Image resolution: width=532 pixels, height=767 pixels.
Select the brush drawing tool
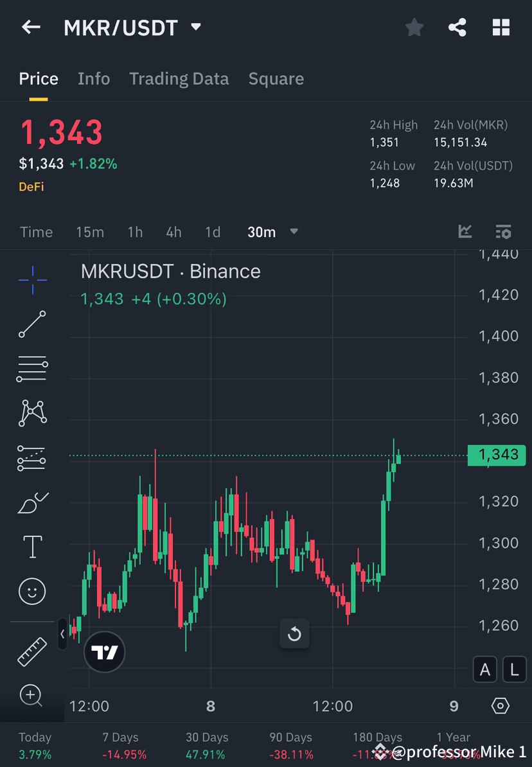(x=32, y=502)
